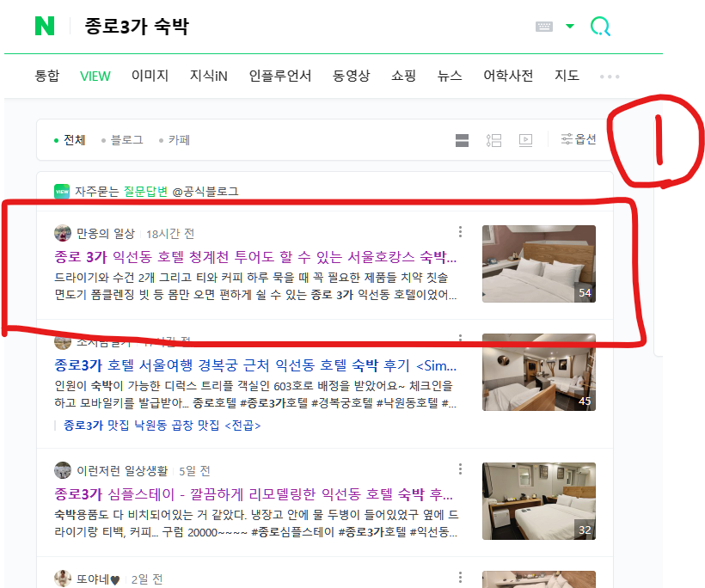705x588 pixels.
Task: Open the 또야네 blog name
Action: coord(98,579)
